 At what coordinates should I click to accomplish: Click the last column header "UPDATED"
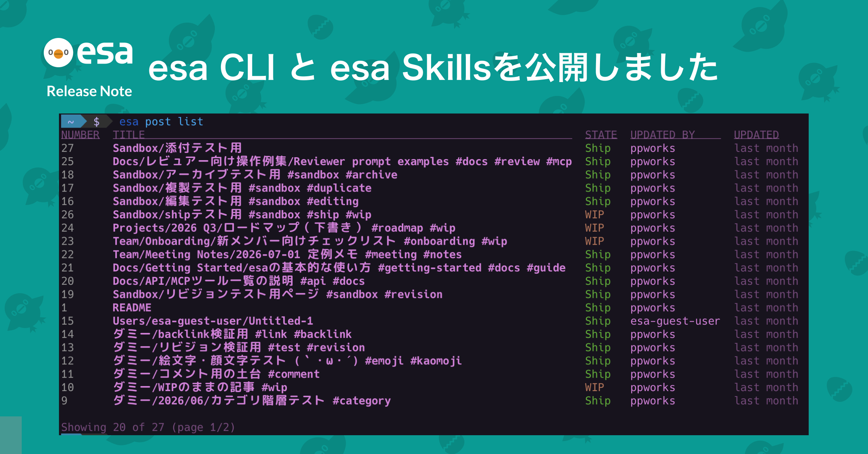pos(756,135)
